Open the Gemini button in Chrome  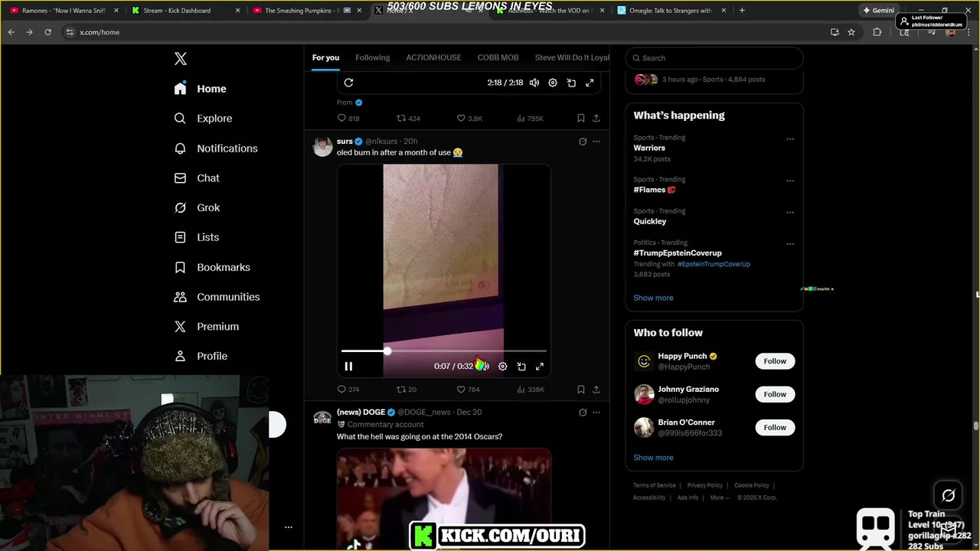[x=878, y=11]
